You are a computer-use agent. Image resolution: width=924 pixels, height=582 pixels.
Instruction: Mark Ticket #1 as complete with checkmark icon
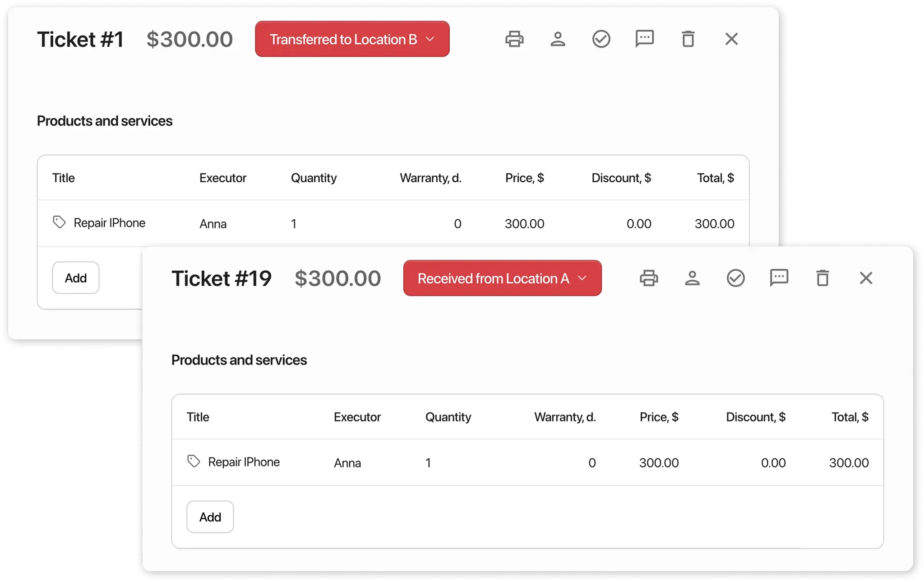pyautogui.click(x=601, y=39)
